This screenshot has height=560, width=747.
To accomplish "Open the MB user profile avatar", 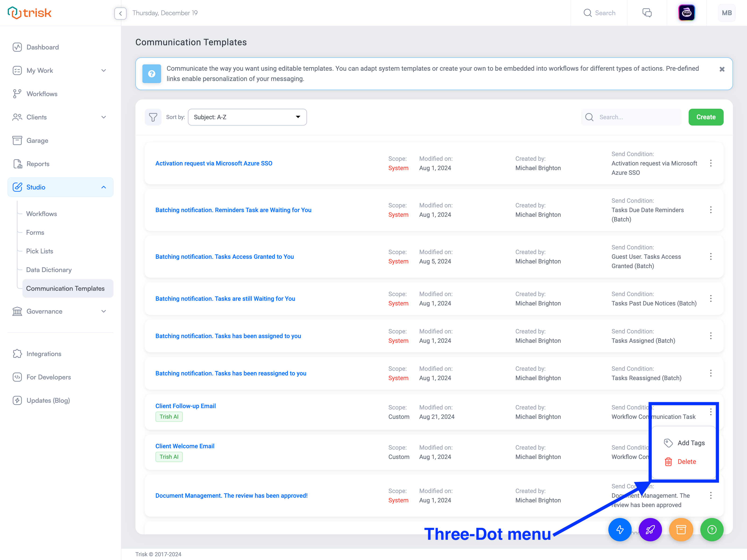I will tap(727, 13).
